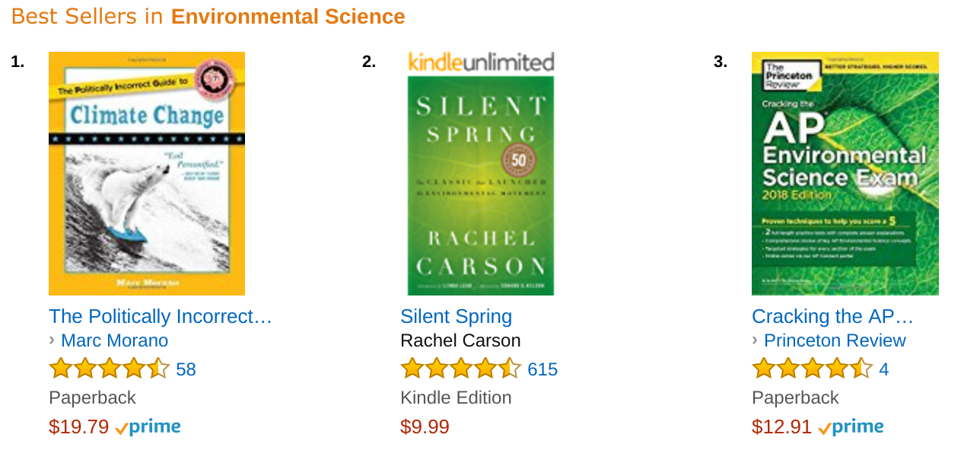Click the Kindle Unlimited logo above Silent Spring
980x460 pixels.
point(481,62)
